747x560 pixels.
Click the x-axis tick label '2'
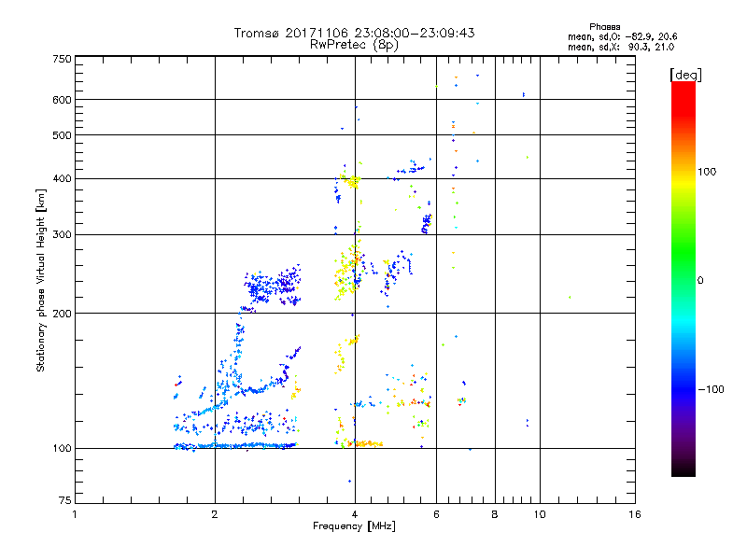click(215, 514)
